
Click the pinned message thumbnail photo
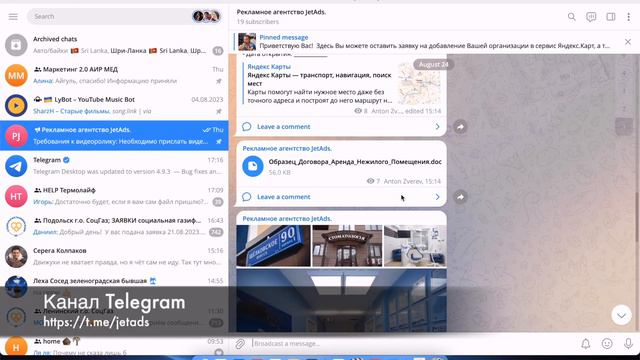[247, 42]
